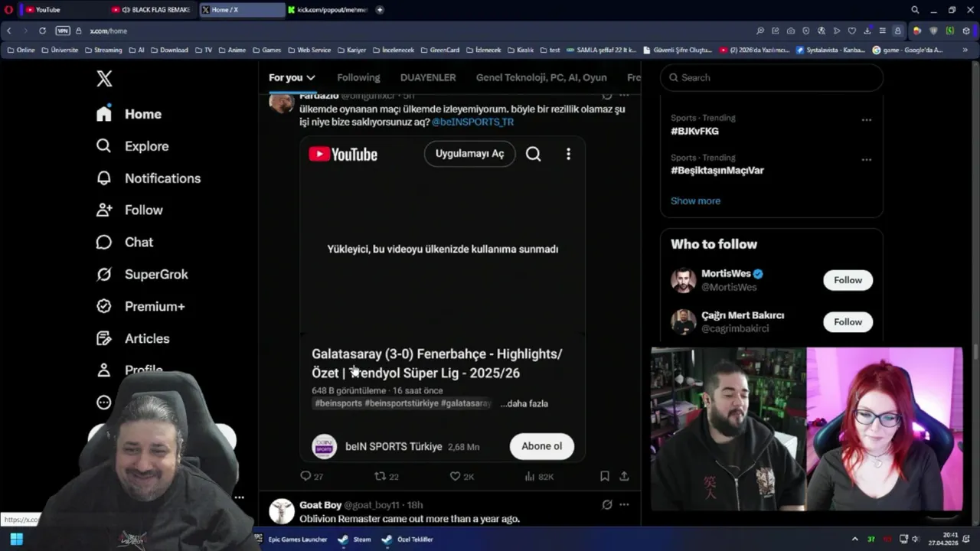Click the Windows Start button
Viewport: 980px width, 551px height.
coord(16,540)
